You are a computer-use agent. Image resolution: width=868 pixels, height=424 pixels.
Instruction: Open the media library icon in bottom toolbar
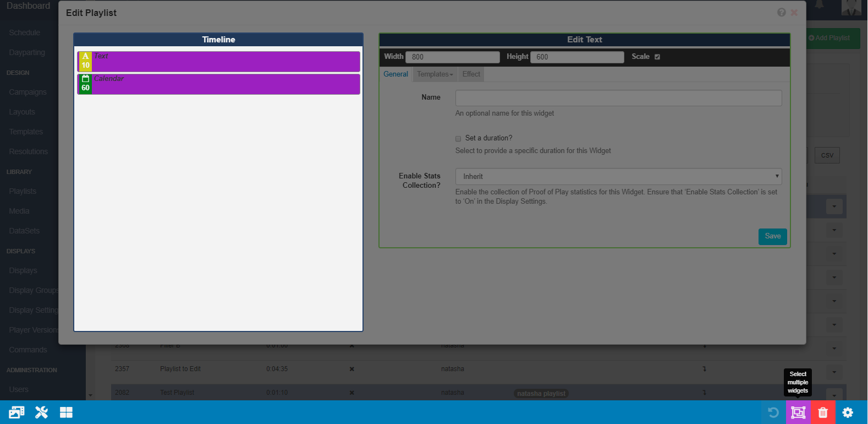coord(17,412)
